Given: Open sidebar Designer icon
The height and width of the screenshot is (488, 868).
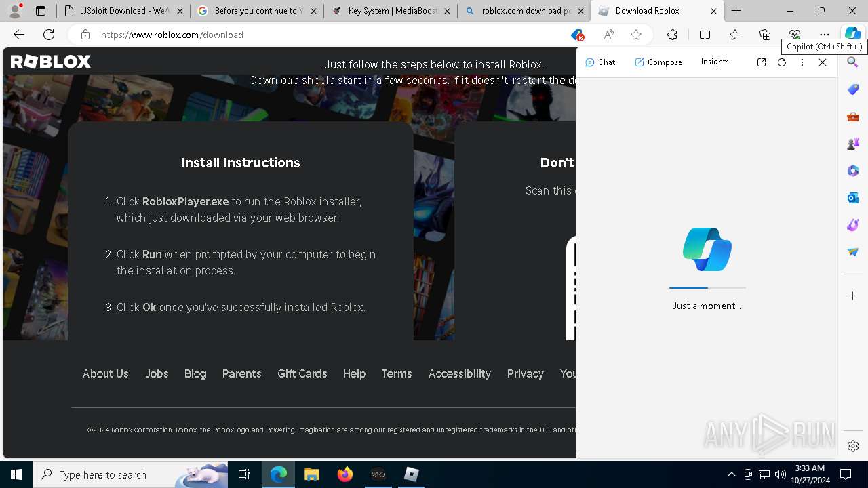Looking at the screenshot, I should [853, 225].
